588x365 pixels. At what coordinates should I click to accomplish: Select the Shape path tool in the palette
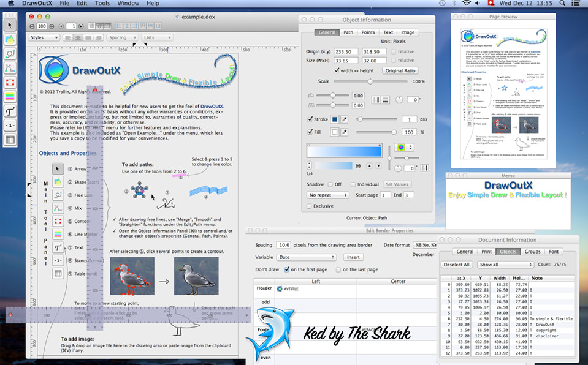click(10, 39)
